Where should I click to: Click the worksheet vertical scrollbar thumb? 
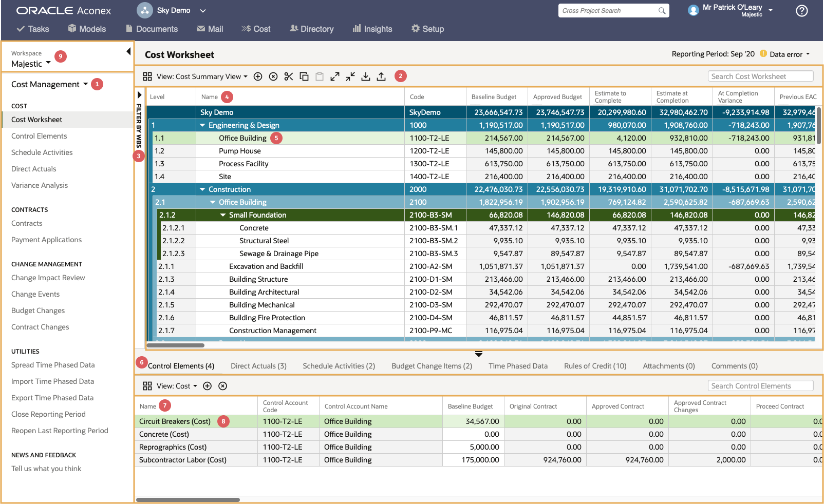click(819, 126)
